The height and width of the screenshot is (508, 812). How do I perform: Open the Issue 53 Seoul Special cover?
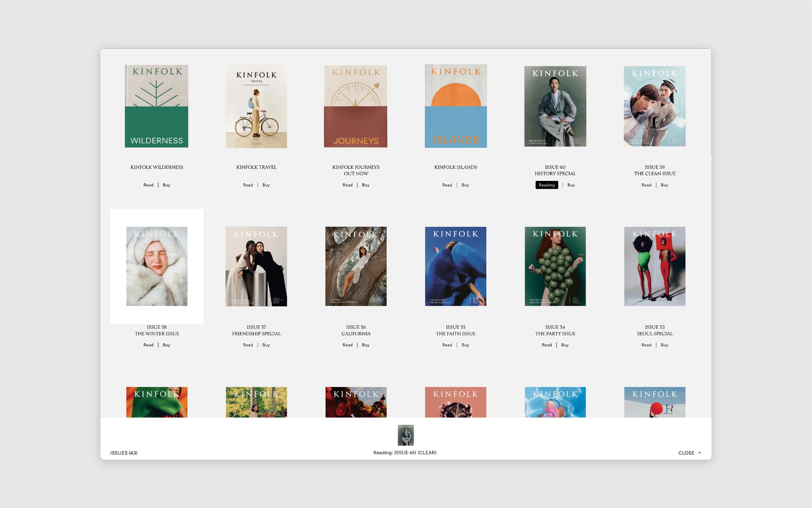pos(655,266)
